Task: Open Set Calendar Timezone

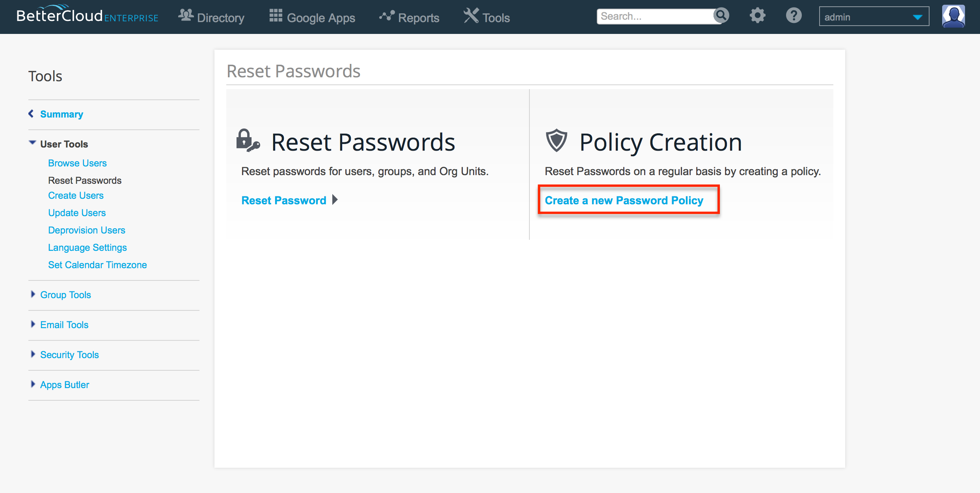Action: [x=97, y=265]
